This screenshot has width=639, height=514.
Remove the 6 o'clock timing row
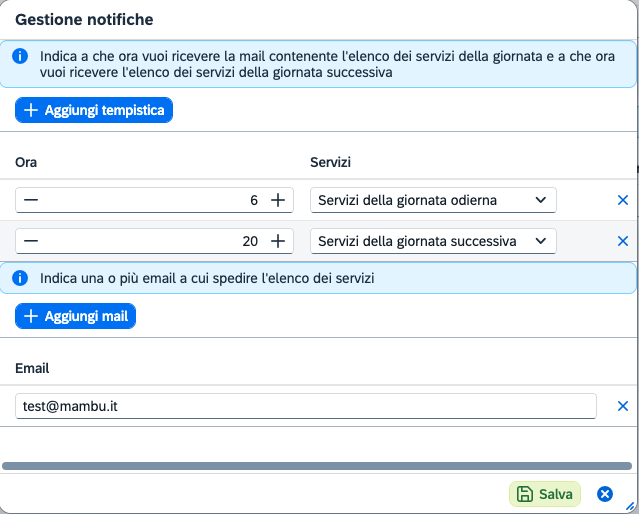point(622,200)
